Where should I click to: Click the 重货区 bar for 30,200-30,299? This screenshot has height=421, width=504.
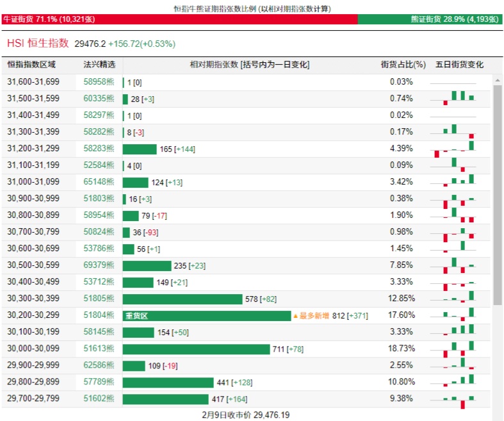coord(207,316)
